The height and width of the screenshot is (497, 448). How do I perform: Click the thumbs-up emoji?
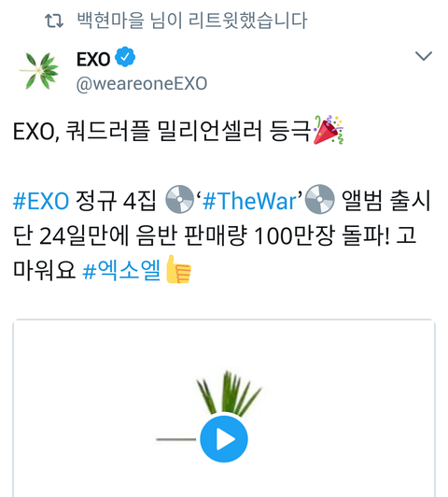coord(178,269)
